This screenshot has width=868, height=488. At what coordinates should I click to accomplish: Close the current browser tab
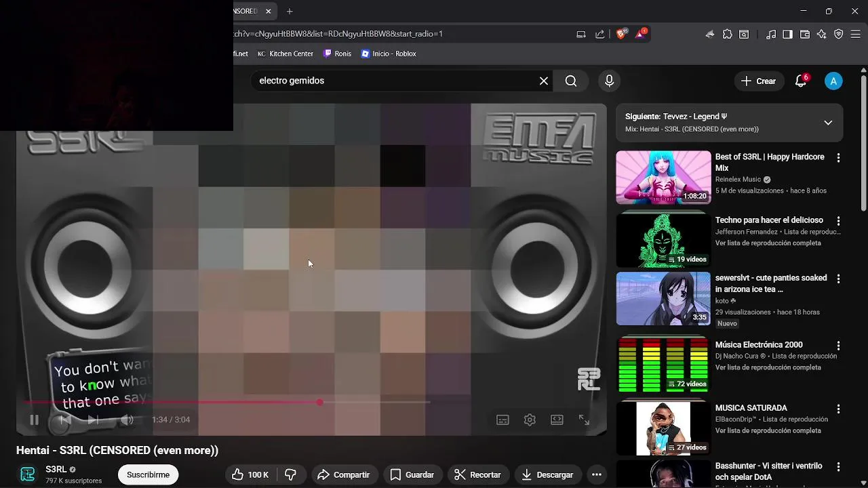click(x=269, y=11)
